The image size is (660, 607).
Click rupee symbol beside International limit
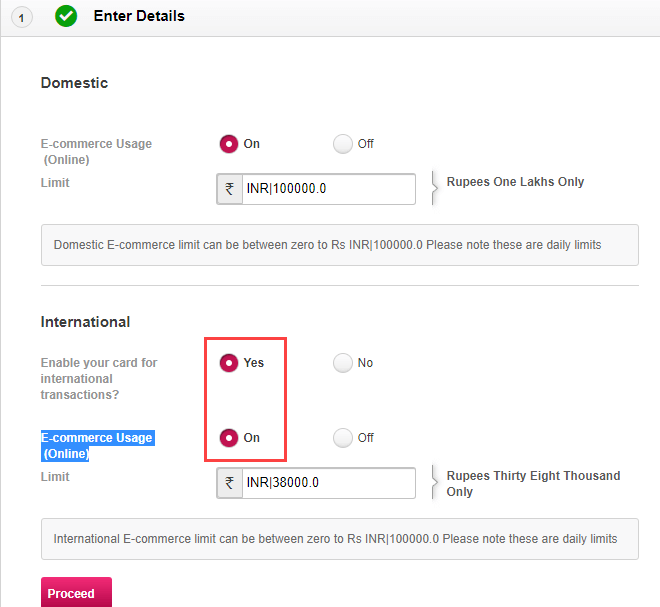[229, 483]
